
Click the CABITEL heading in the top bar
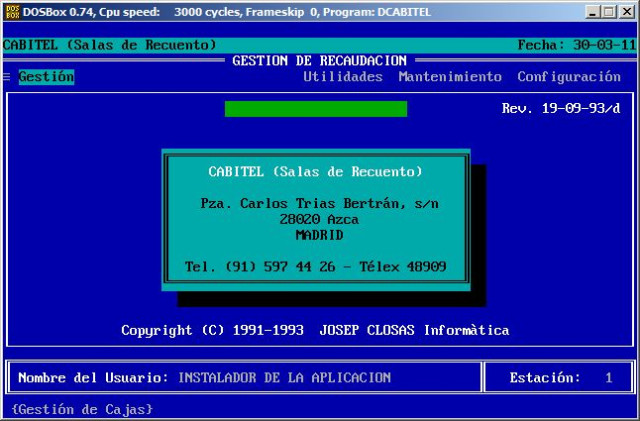pos(109,45)
